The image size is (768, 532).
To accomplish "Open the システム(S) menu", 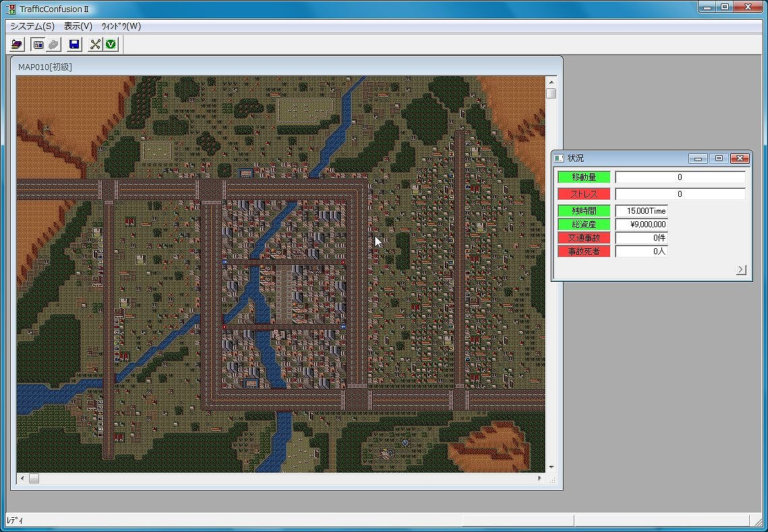I will 32,26.
